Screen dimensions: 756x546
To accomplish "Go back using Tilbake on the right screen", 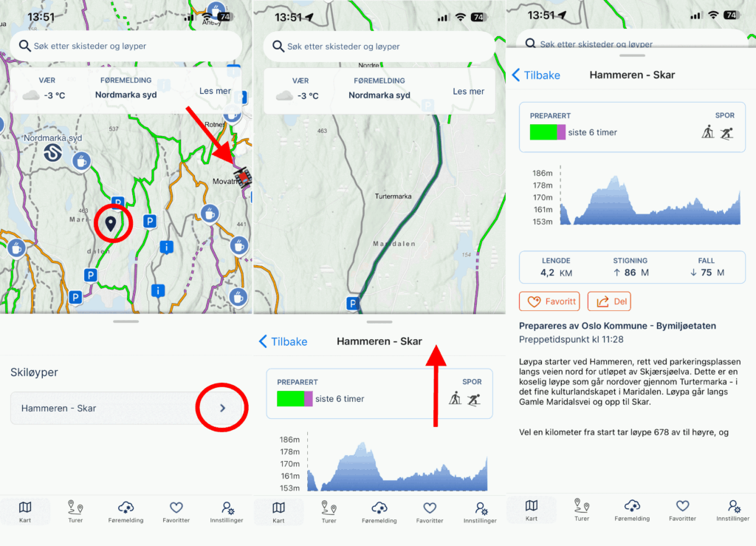I will click(536, 75).
